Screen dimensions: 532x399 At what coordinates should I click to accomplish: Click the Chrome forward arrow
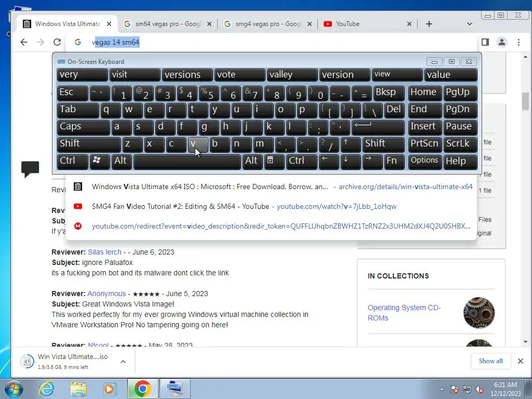41,42
